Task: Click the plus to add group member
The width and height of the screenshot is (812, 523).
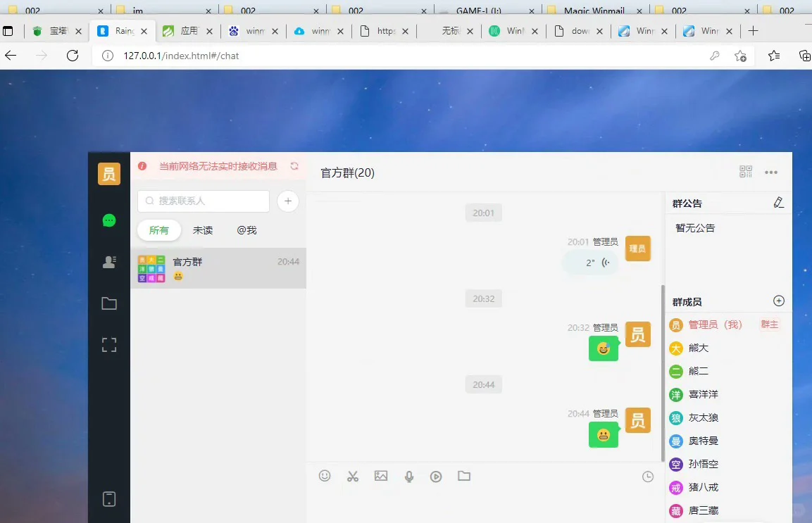Action: click(x=778, y=301)
